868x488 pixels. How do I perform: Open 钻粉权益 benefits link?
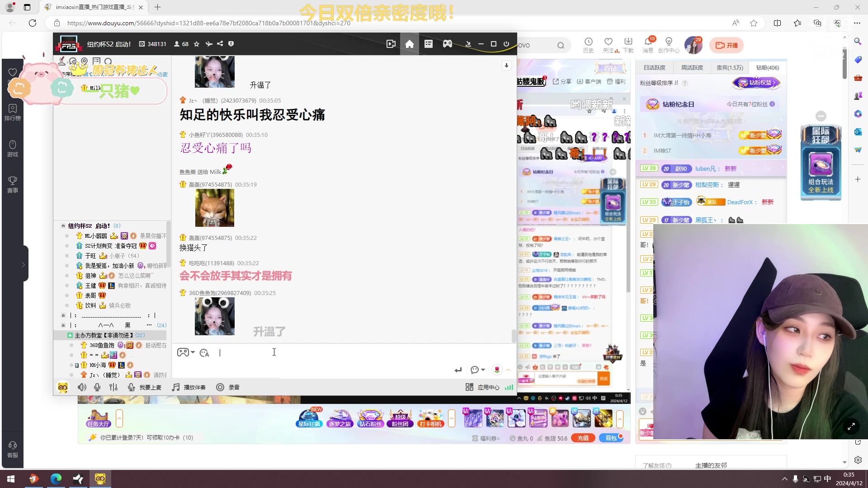point(756,83)
